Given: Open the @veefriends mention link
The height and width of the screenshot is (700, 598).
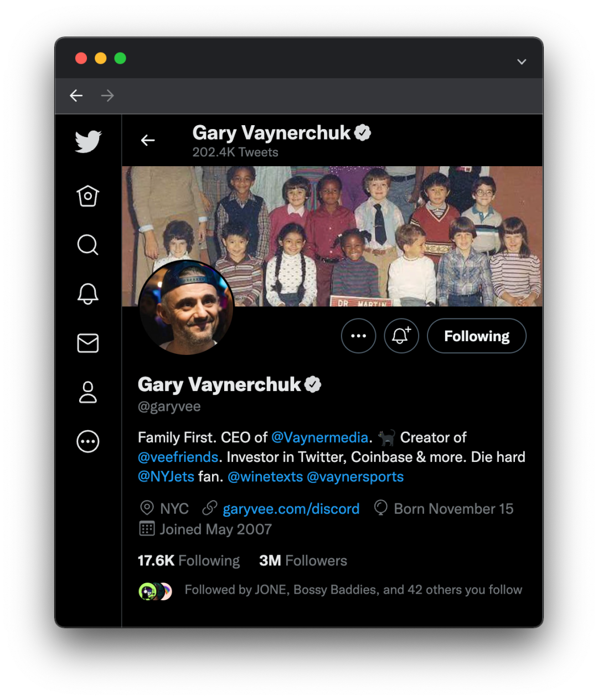Looking at the screenshot, I should point(178,457).
